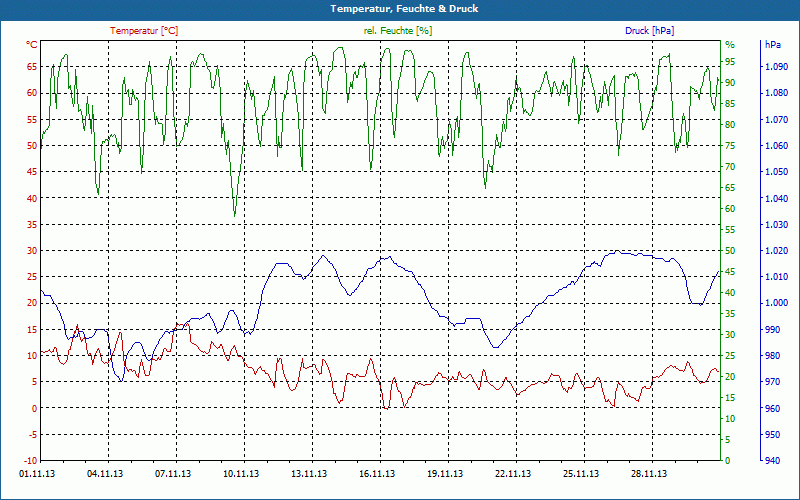Click pressure axis value '940'

pos(773,461)
